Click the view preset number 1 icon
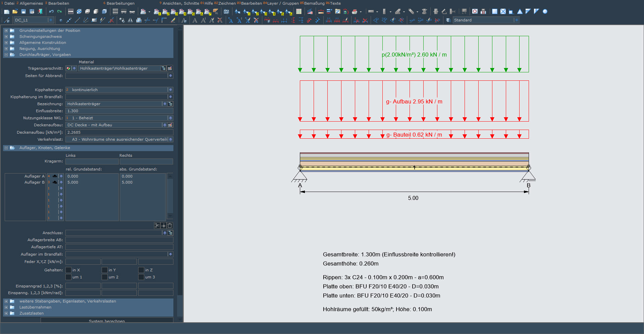644x334 pixels. point(157,12)
